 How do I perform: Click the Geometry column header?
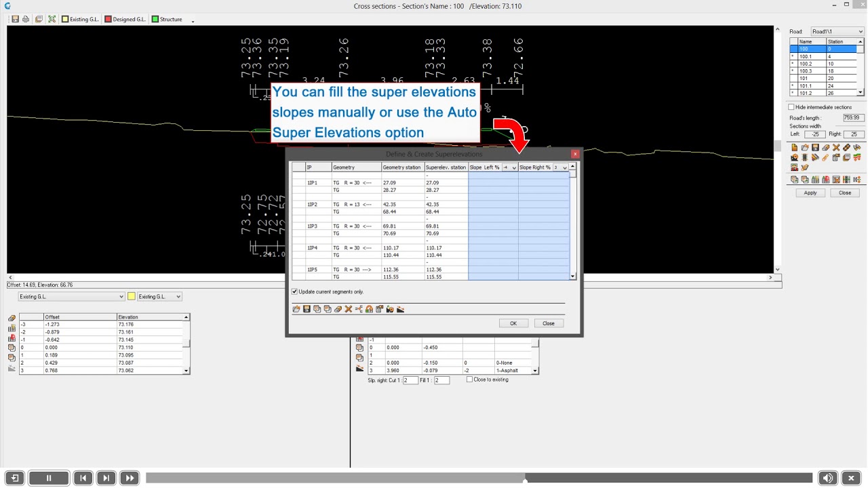click(357, 167)
